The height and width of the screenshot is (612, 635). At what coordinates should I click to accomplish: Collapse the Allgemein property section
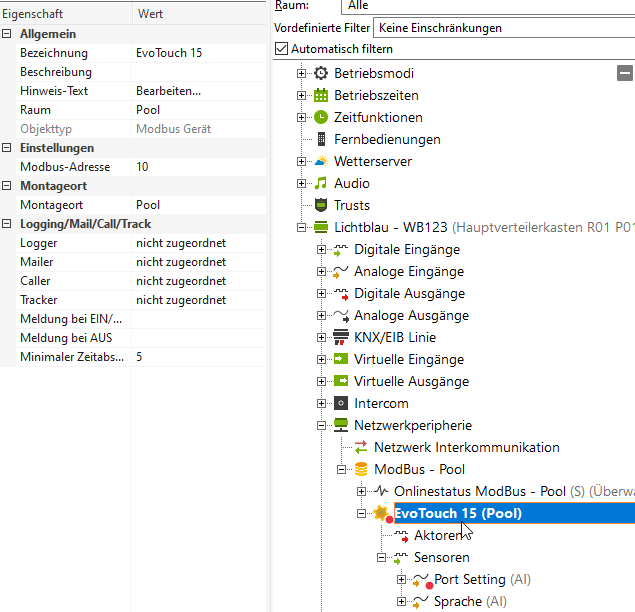pos(8,34)
